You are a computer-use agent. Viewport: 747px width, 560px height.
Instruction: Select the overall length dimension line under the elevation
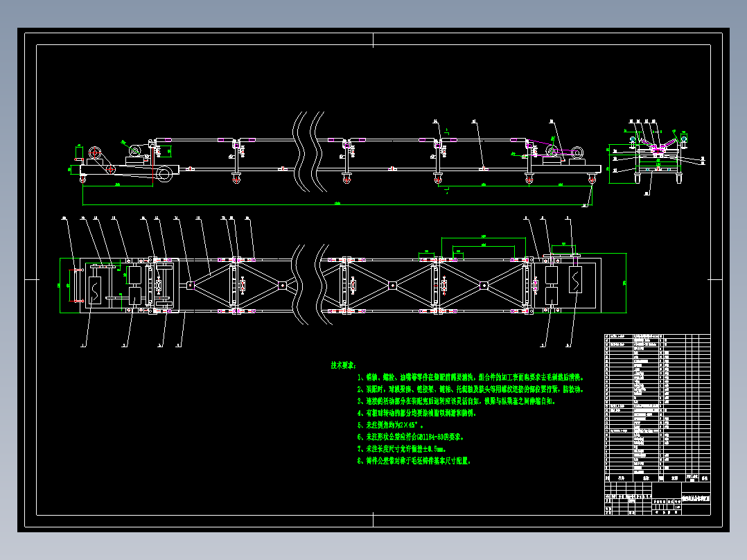337,205
